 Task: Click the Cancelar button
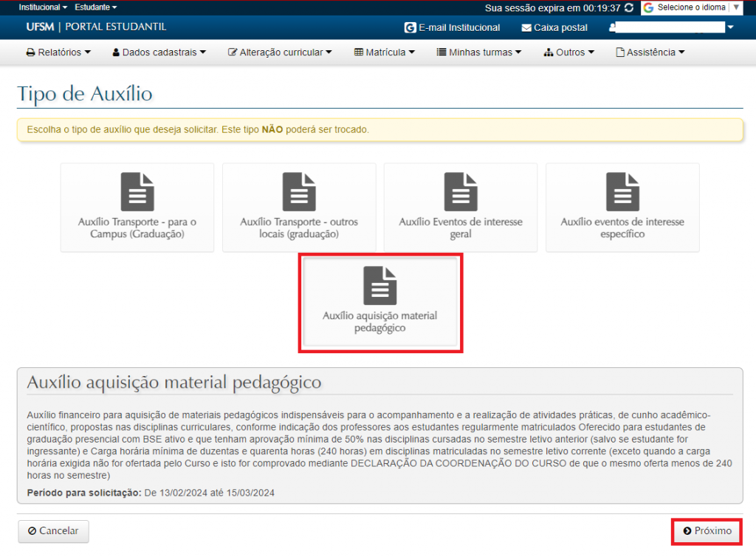click(53, 531)
